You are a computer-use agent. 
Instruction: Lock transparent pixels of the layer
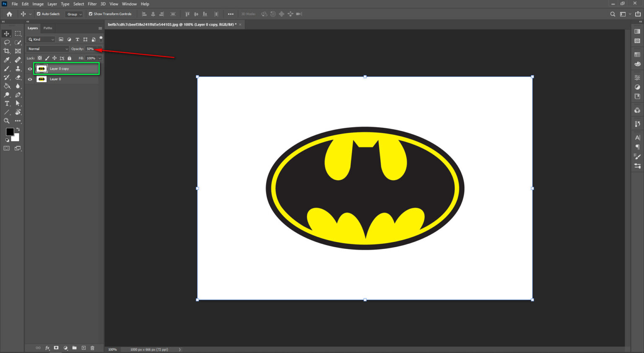point(39,58)
